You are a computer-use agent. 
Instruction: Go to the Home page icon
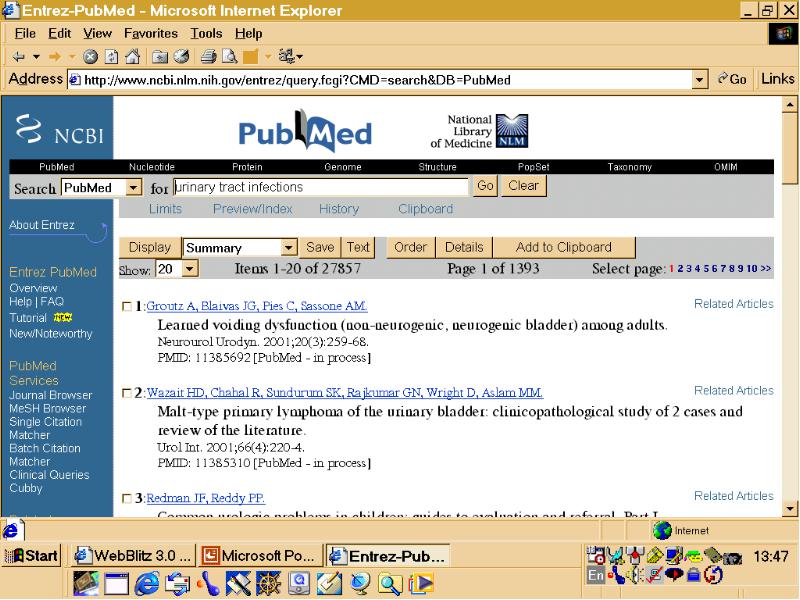click(133, 57)
